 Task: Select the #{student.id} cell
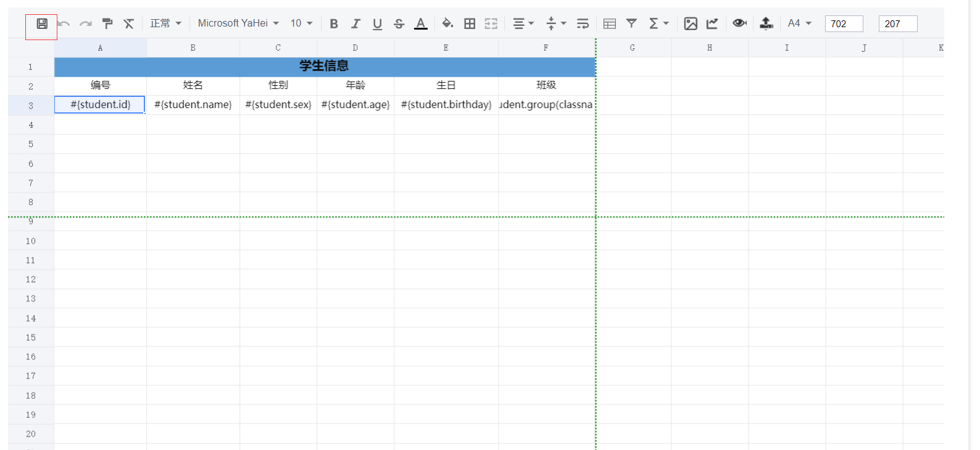click(x=100, y=105)
